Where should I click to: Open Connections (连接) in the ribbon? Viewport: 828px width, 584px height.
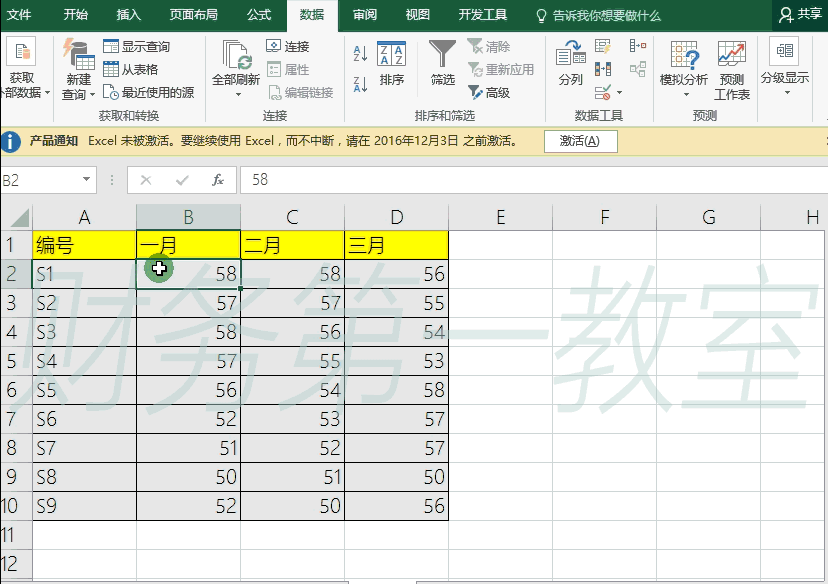point(287,46)
